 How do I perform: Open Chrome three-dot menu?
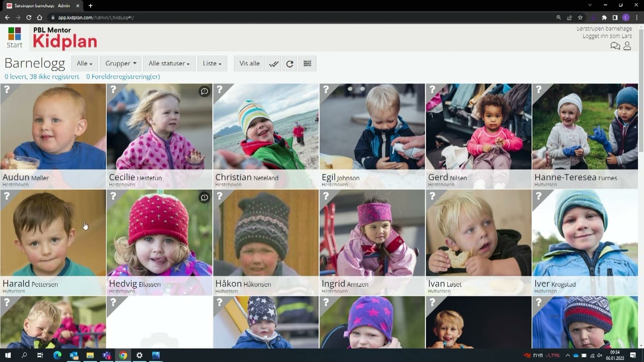point(636,18)
